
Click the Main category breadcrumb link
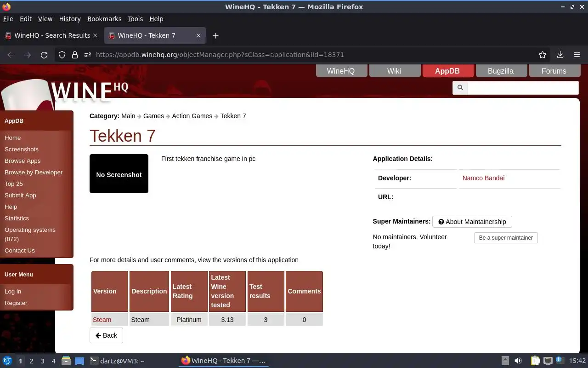(x=128, y=116)
